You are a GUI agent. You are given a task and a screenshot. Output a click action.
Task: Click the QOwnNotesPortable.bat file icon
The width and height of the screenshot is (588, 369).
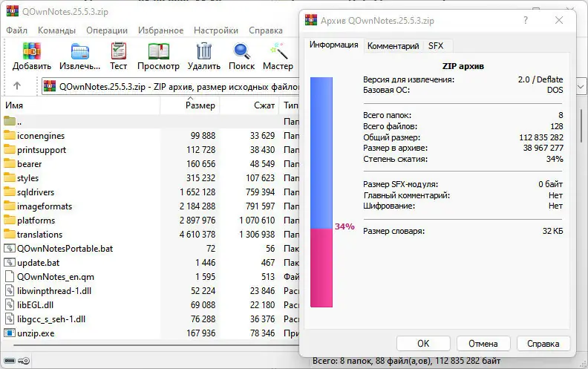[10, 248]
